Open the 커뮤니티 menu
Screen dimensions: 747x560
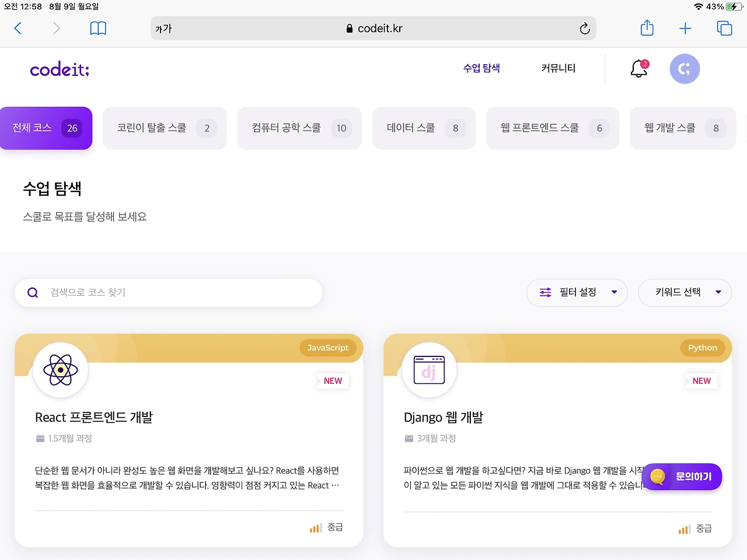click(x=558, y=68)
